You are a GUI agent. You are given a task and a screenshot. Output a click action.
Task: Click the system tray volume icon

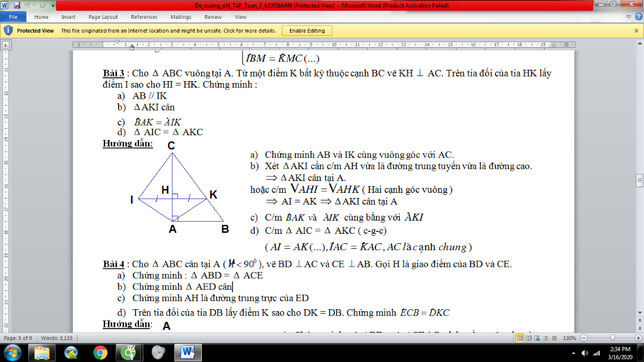click(585, 353)
